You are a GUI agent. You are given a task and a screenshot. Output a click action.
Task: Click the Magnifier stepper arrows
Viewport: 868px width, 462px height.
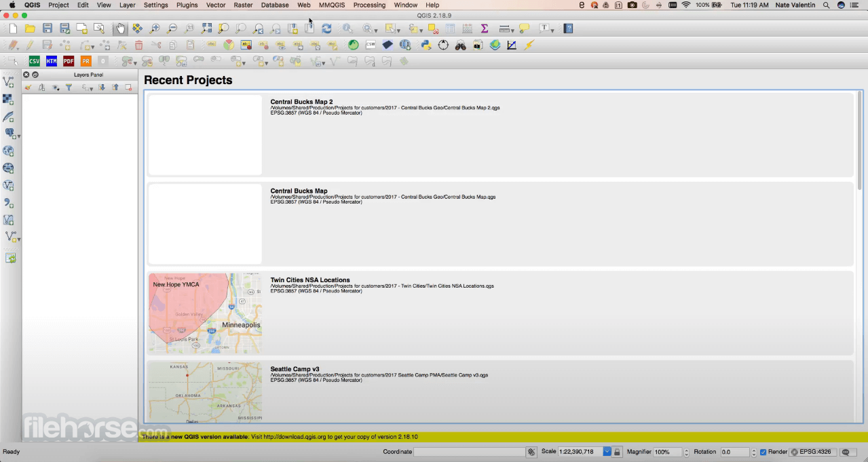point(686,452)
